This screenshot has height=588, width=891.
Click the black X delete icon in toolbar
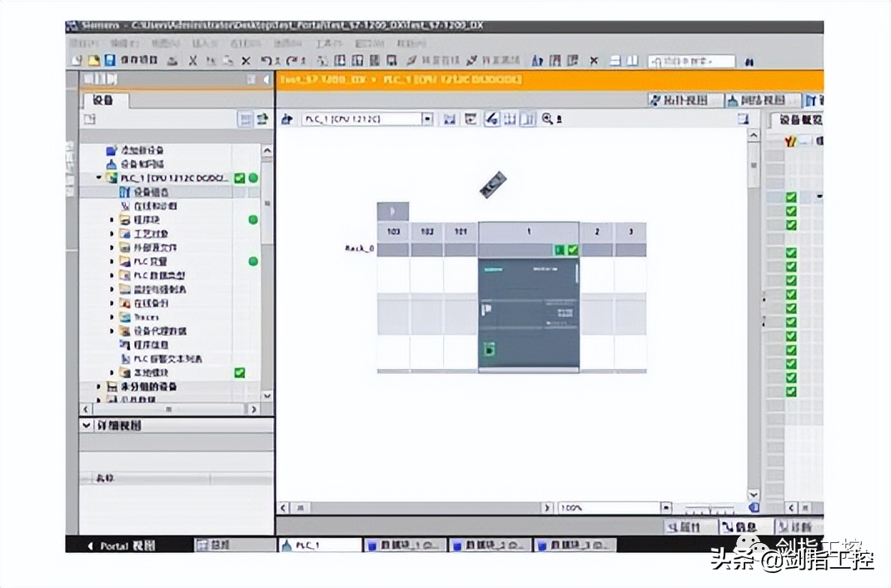click(246, 60)
